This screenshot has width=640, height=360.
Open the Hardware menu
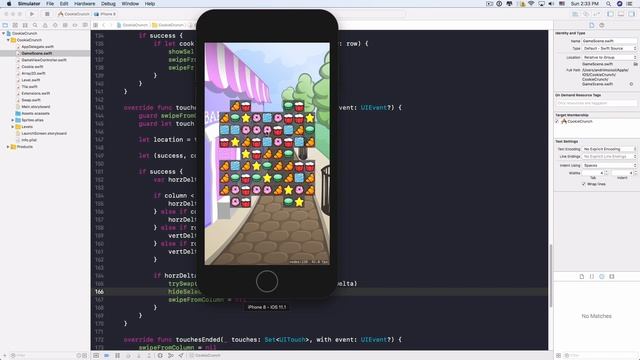click(x=84, y=4)
